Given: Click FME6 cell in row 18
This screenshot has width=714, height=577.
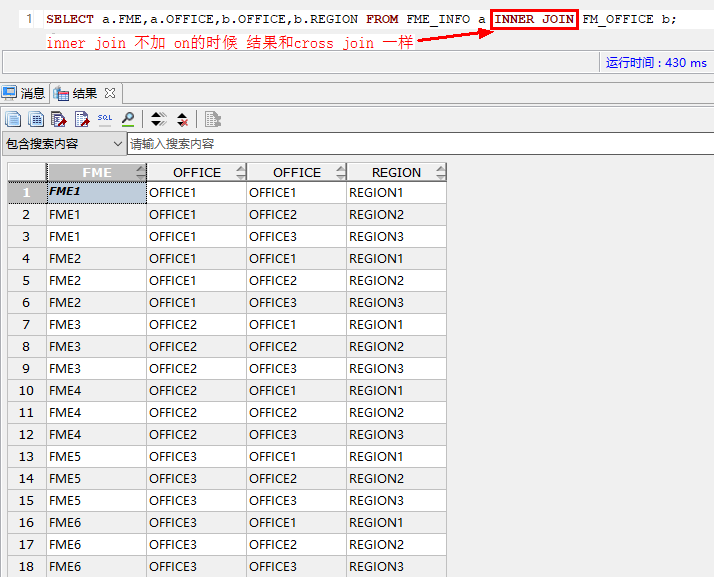Looking at the screenshot, I should click(96, 567).
